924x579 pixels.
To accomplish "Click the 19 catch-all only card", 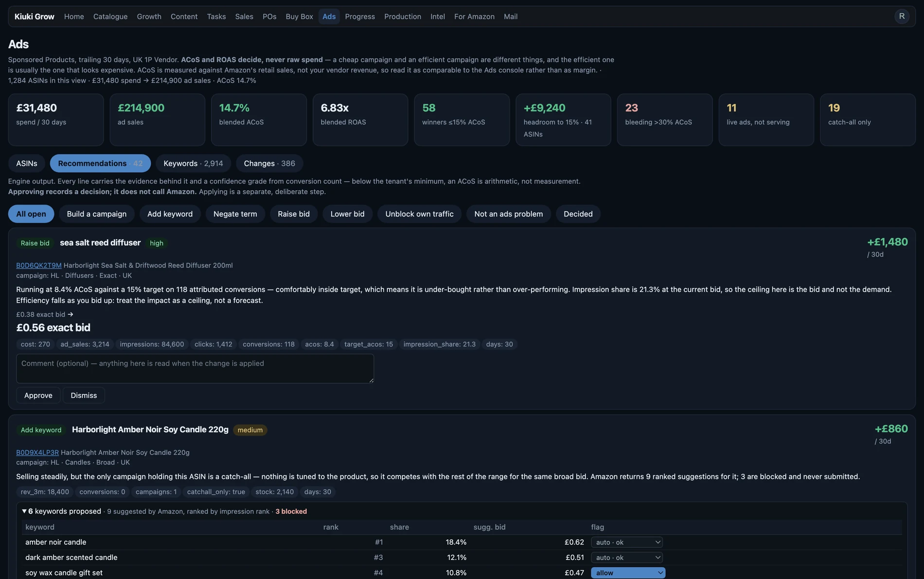I will tap(868, 120).
